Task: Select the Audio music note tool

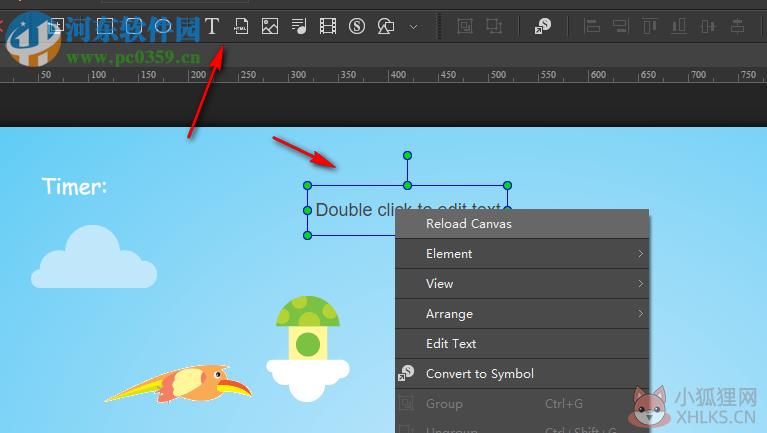Action: pyautogui.click(x=298, y=26)
